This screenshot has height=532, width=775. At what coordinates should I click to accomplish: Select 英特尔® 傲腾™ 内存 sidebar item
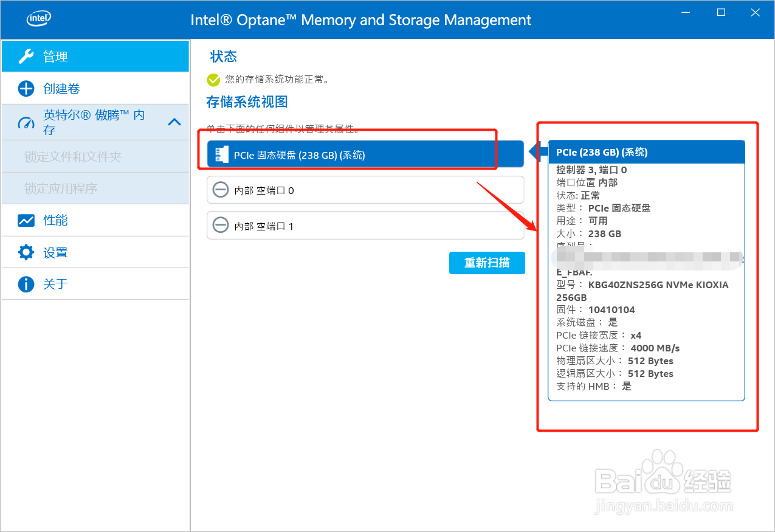click(95, 122)
